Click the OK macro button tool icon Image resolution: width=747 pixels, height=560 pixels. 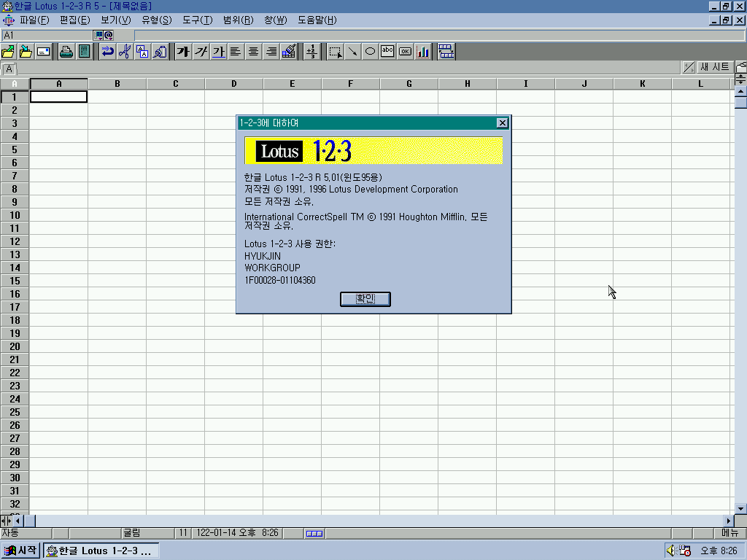click(406, 52)
